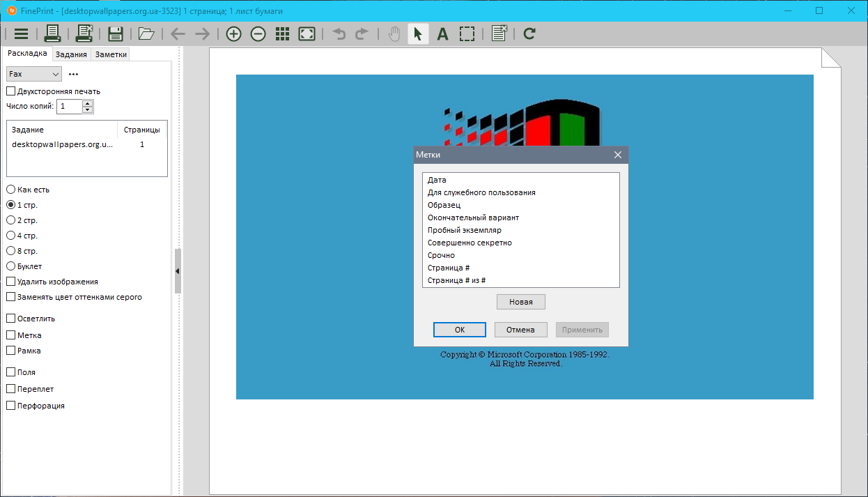
Task: Save job with the floppy icon
Action: coord(116,33)
